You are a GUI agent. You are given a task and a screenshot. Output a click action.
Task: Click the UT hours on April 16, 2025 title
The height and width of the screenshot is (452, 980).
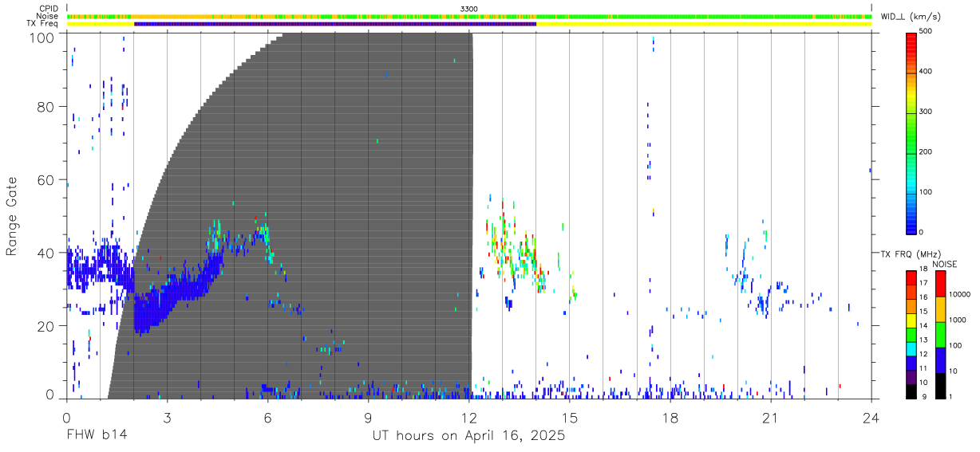click(468, 436)
